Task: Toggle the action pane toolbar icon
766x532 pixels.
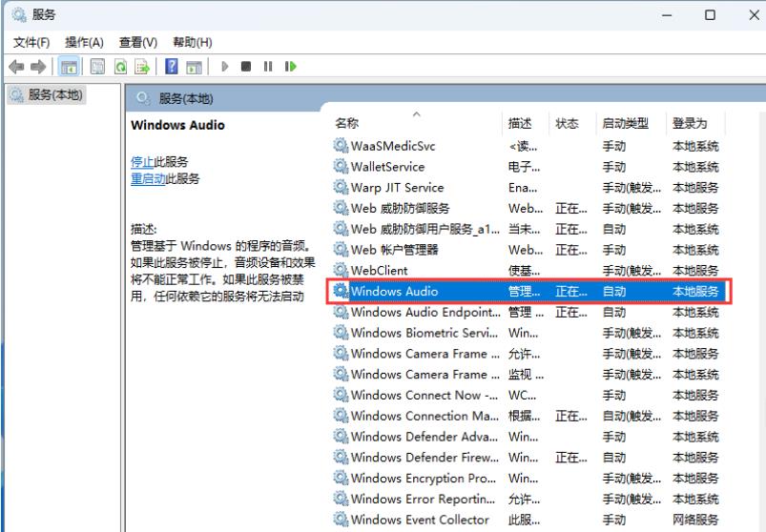Action: click(x=194, y=67)
